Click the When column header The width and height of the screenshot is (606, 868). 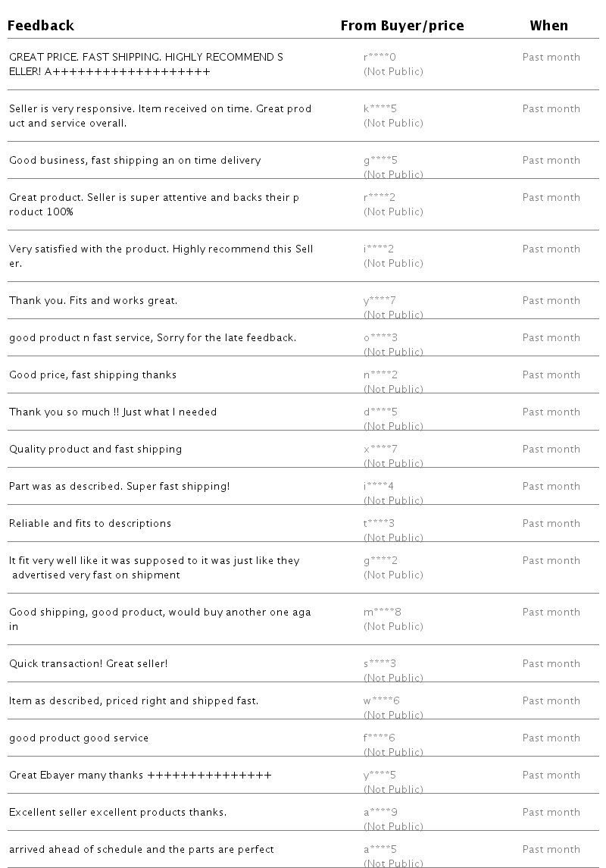[x=548, y=26]
